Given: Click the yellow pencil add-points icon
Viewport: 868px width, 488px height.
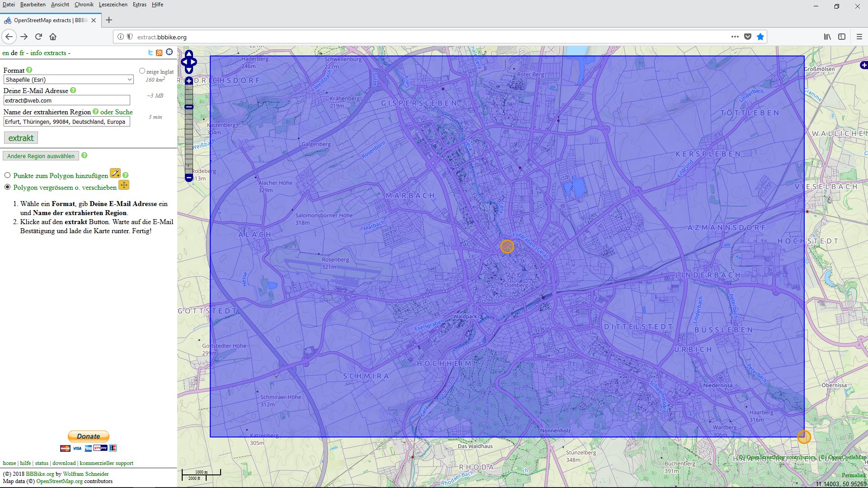Looking at the screenshot, I should click(x=115, y=174).
